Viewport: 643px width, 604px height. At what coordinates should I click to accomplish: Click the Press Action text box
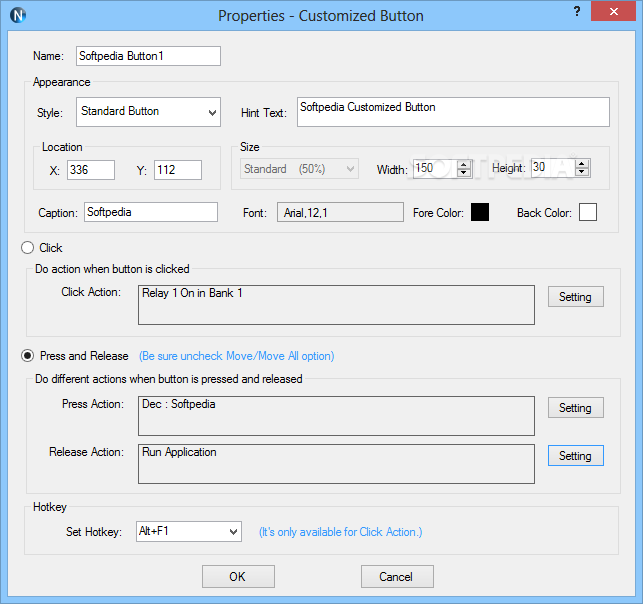point(336,416)
